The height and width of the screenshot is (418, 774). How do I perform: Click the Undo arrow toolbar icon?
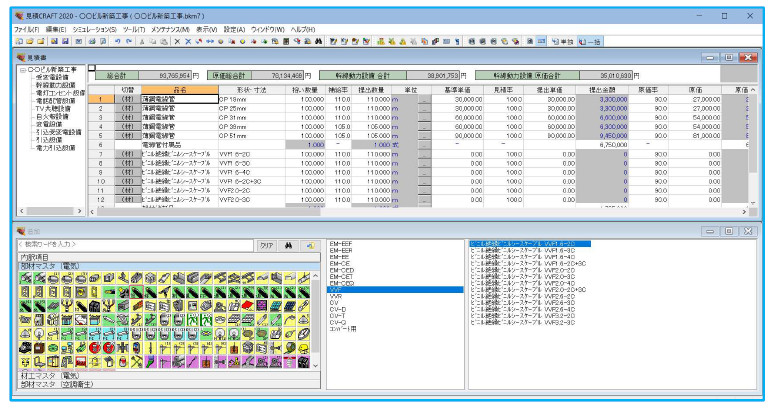[117, 41]
